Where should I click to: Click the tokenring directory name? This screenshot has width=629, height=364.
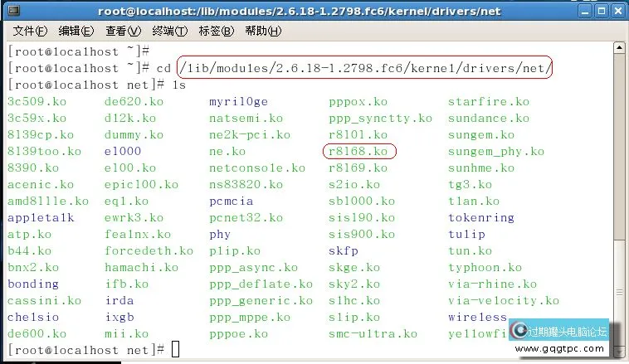click(481, 218)
